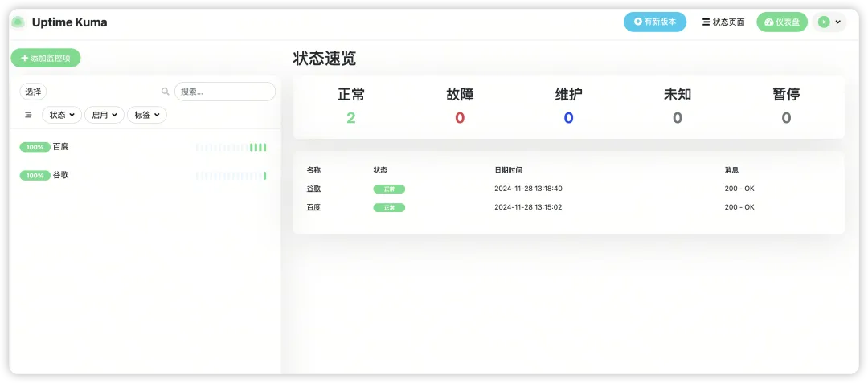868x383 pixels.
Task: Click the gauge icon in 仪表盘 button
Action: coord(768,22)
